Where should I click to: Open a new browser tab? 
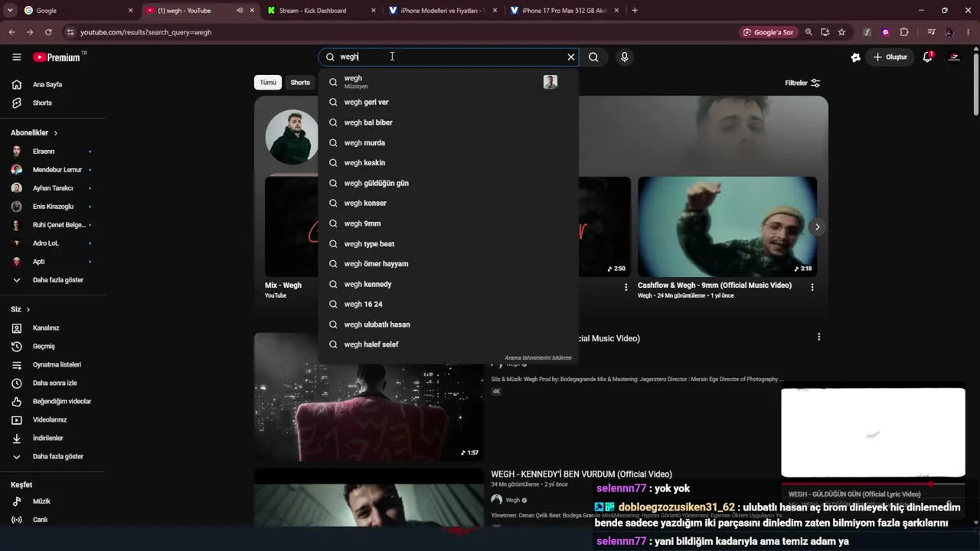tap(635, 11)
